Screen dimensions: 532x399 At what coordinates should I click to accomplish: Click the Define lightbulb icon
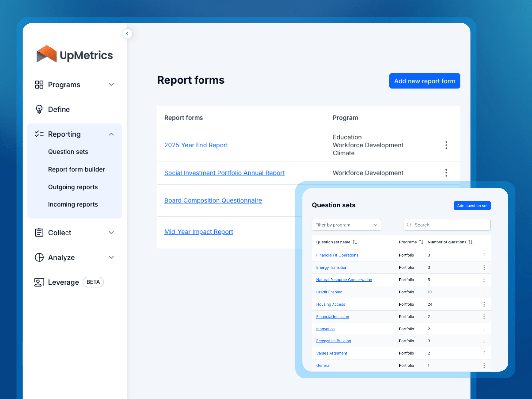pos(39,109)
